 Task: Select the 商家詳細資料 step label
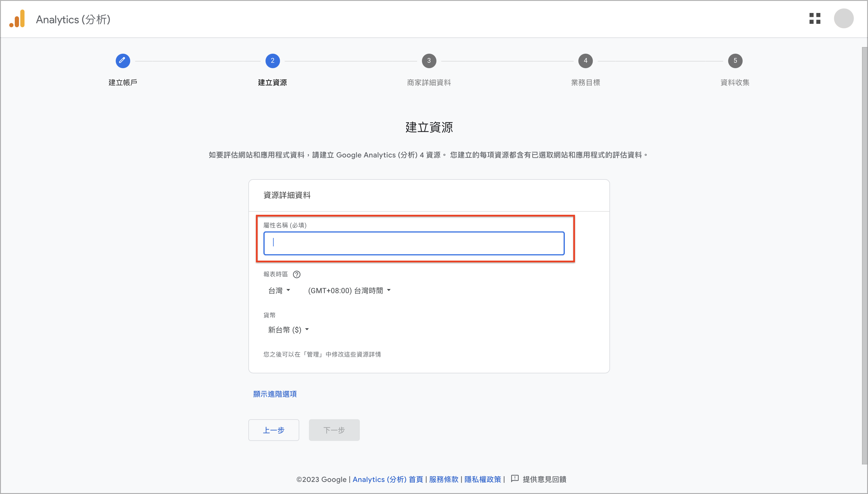pos(429,82)
